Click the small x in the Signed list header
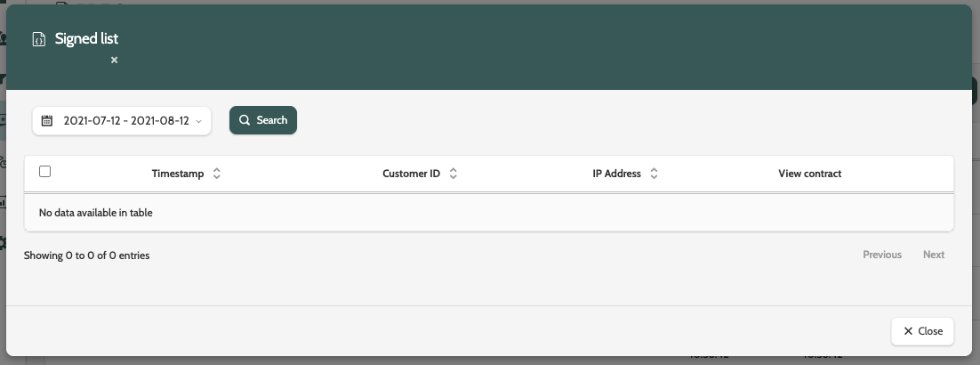Viewport: 980px width, 365px height. (115, 61)
